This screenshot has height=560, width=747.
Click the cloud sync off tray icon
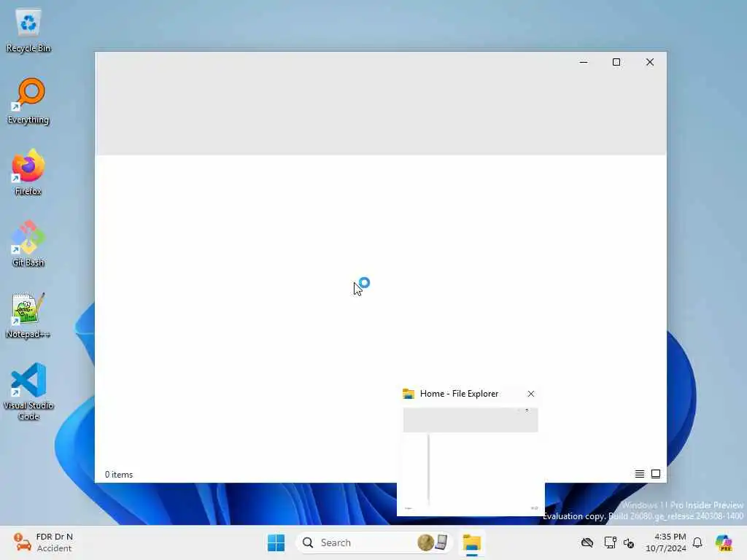[x=587, y=542]
